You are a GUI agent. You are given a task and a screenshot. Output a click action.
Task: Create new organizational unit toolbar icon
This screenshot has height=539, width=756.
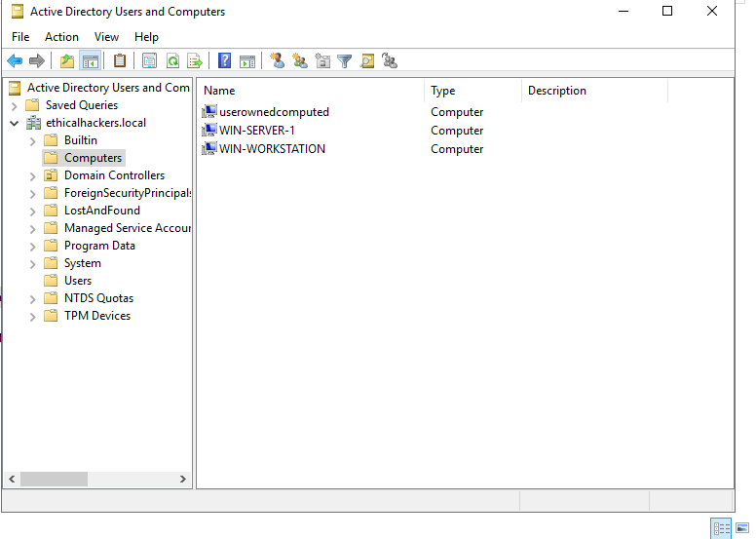(322, 60)
